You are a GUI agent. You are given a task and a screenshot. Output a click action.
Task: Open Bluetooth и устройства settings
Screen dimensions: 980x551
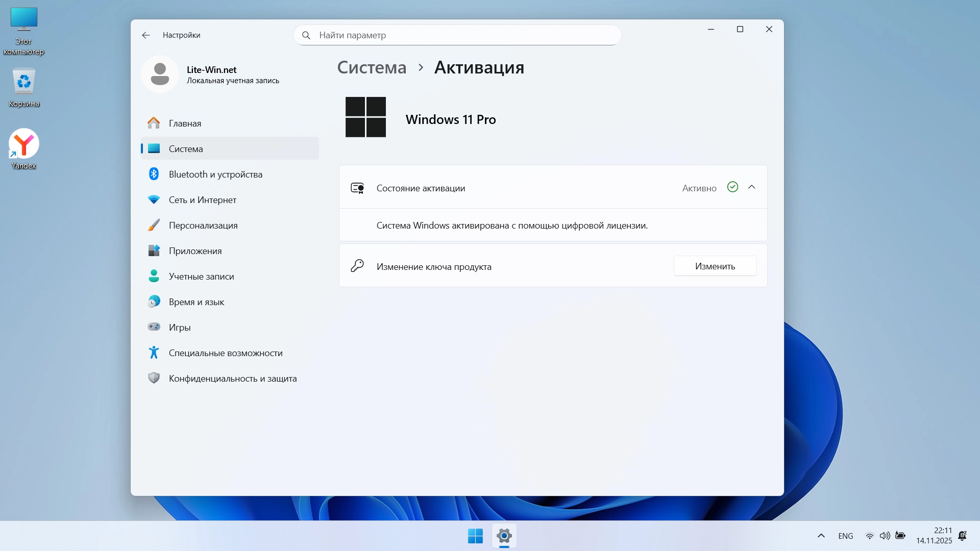(215, 174)
